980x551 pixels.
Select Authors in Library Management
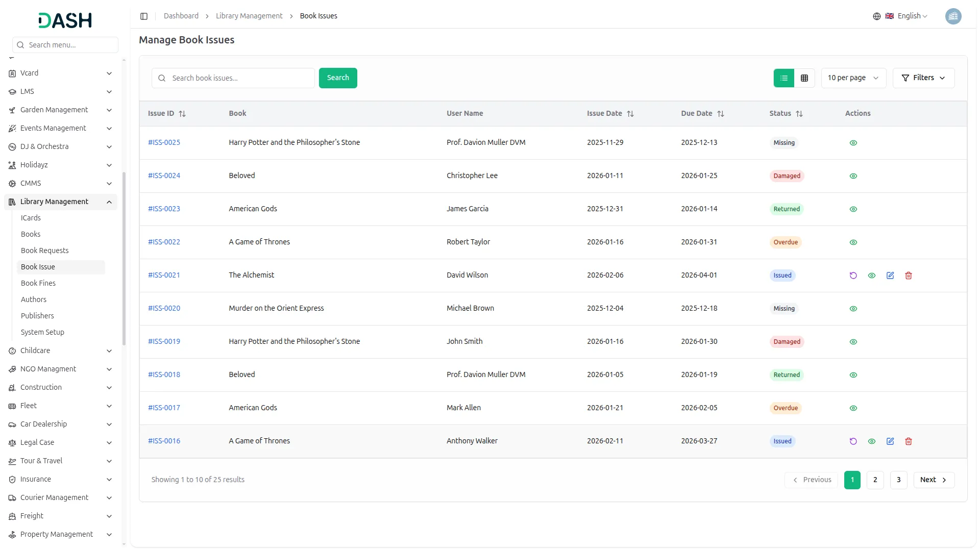click(x=34, y=299)
